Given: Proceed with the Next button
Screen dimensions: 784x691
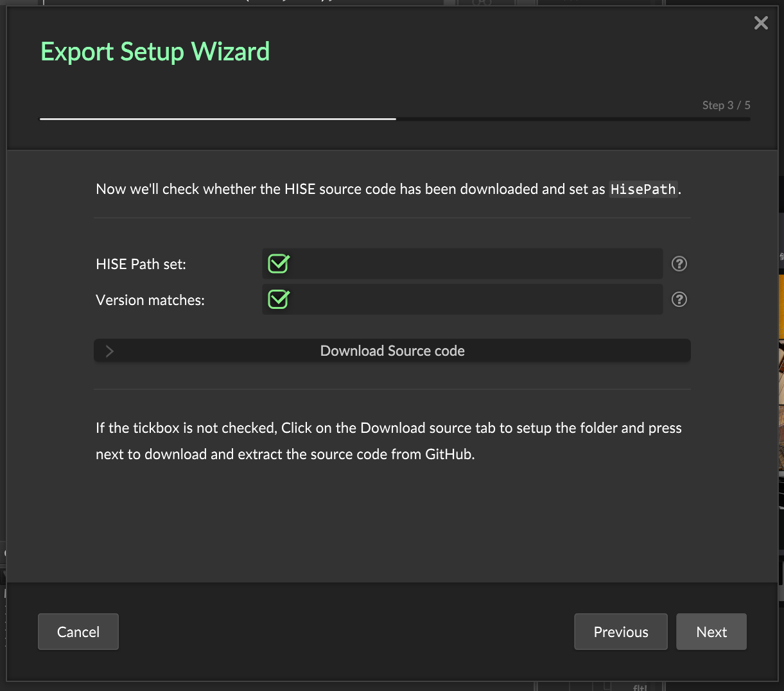Looking at the screenshot, I should point(711,632).
